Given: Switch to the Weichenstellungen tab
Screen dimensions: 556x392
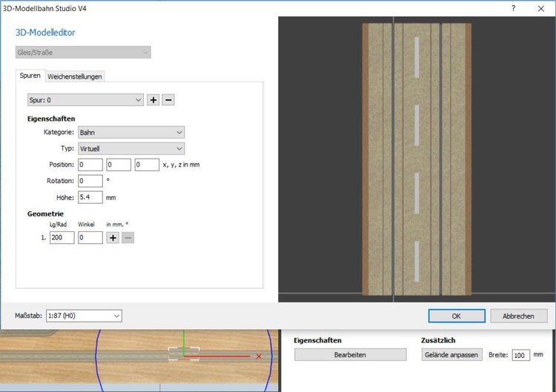Looking at the screenshot, I should tap(75, 76).
